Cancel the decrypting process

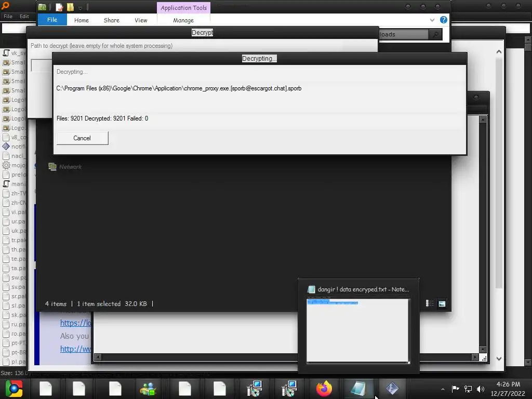83,138
